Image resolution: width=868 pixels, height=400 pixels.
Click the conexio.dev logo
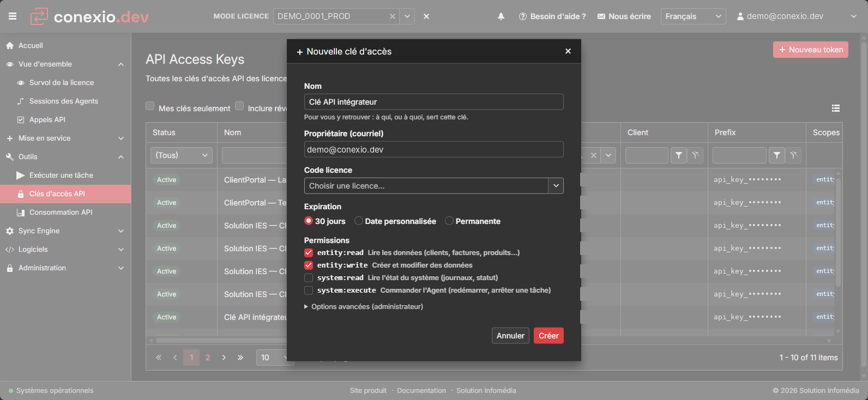89,16
